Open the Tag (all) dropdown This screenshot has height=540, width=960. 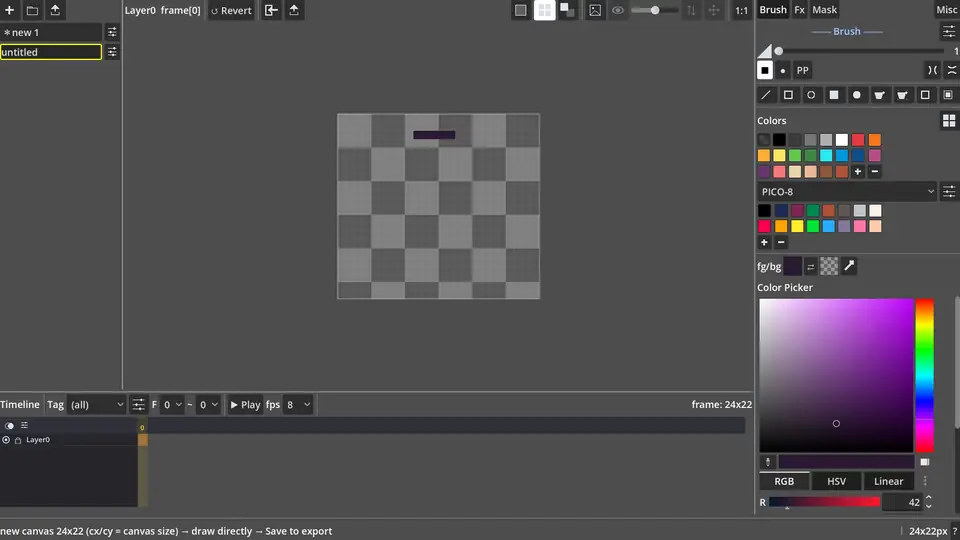(96, 405)
